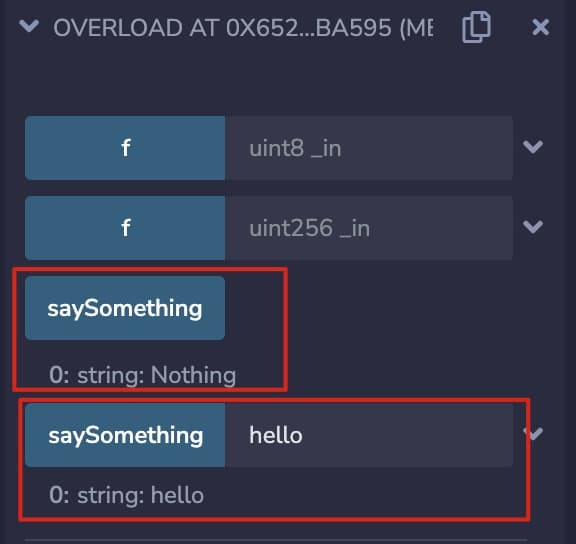Expand the saySomething hello parameter chevron
Image resolution: width=576 pixels, height=544 pixels.
pos(533,434)
